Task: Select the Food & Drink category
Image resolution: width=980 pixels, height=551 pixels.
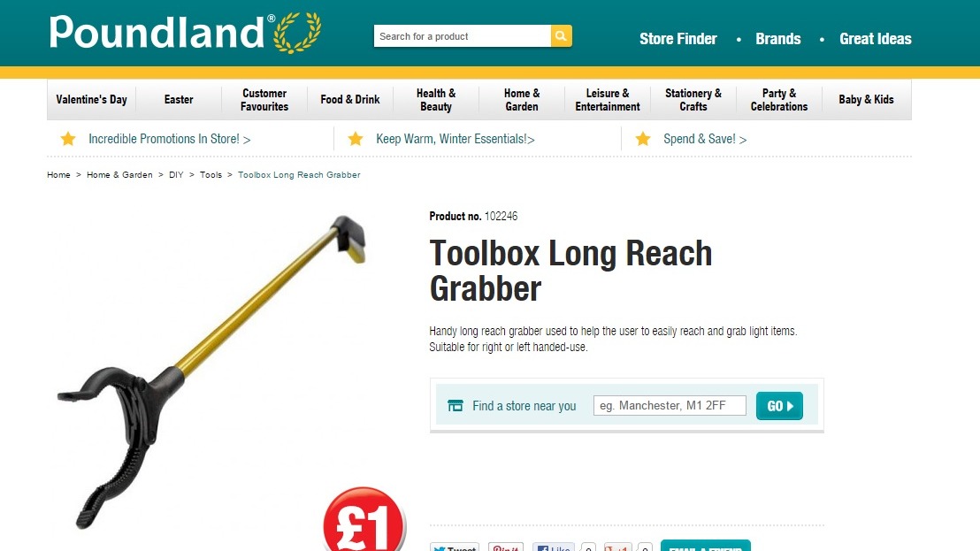Action: click(350, 100)
